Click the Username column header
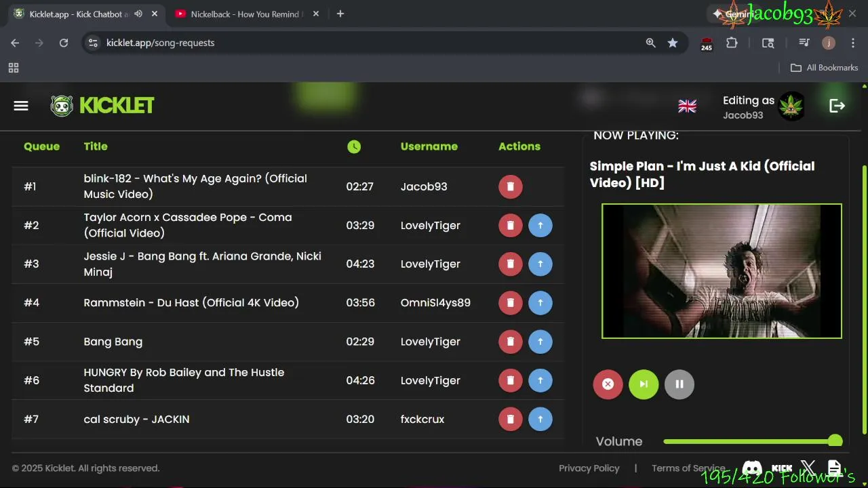 tap(429, 146)
